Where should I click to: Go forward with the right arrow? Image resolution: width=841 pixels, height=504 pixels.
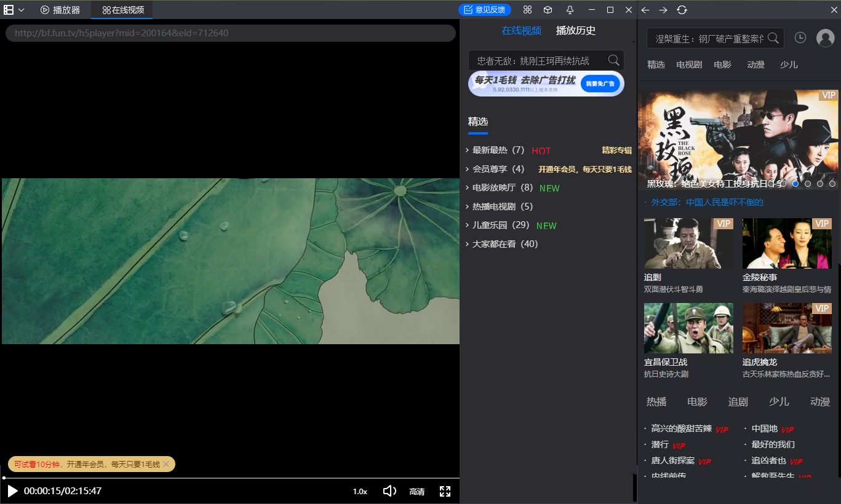click(663, 10)
